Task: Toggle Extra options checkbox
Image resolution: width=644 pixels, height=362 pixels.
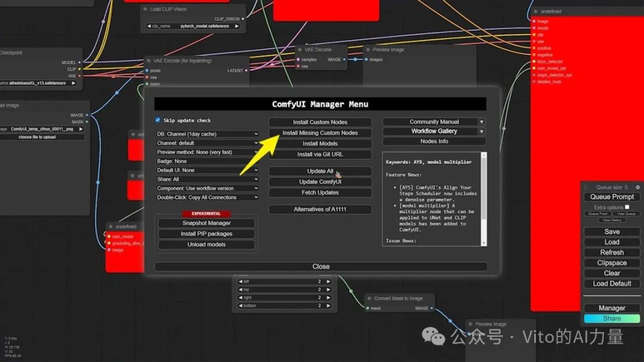Action: tap(627, 207)
